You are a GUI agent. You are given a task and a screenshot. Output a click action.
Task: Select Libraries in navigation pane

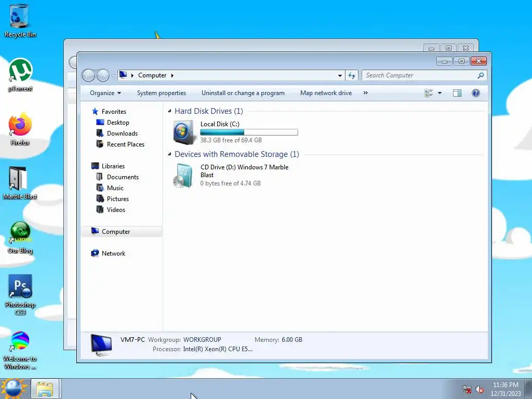tap(113, 166)
